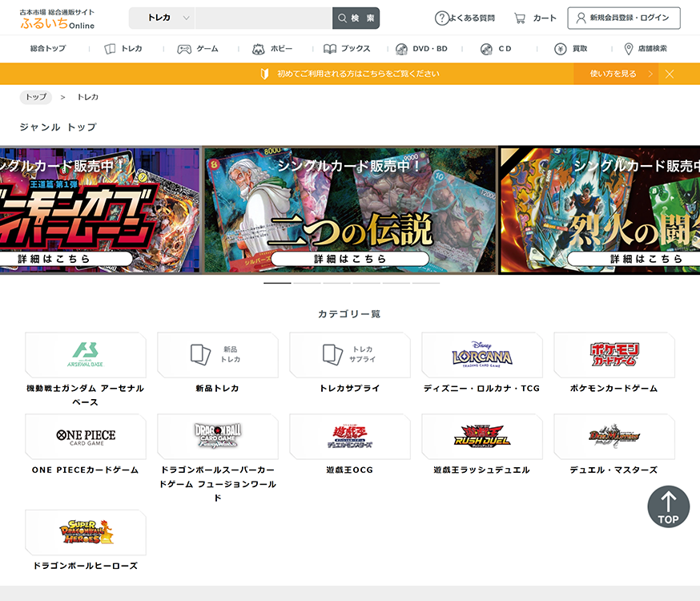This screenshot has width=700, height=601.
Task: Select the second carousel indicator dot
Action: (x=307, y=284)
